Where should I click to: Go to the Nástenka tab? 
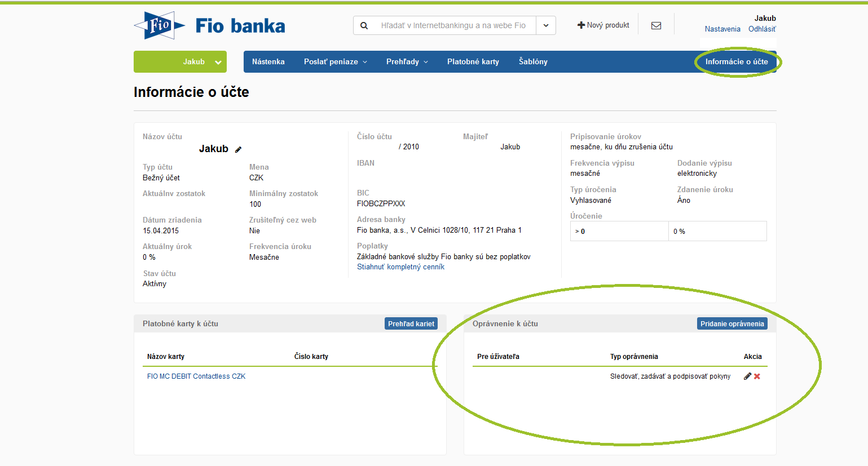pos(268,62)
